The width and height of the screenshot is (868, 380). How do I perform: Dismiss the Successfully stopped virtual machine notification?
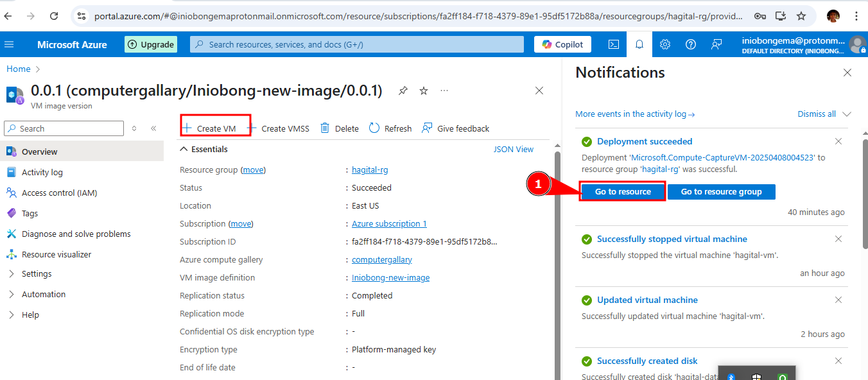click(838, 239)
